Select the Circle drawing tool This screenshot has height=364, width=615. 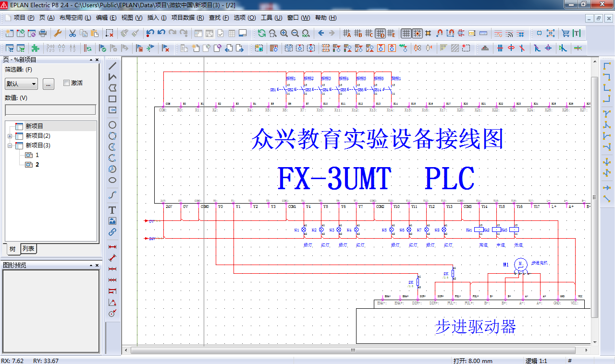(x=112, y=125)
